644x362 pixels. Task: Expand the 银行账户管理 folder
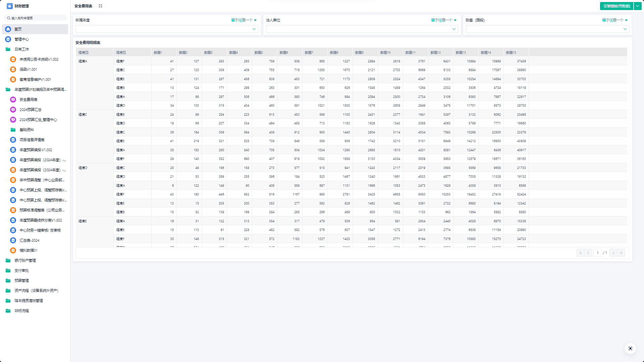pyautogui.click(x=25, y=260)
